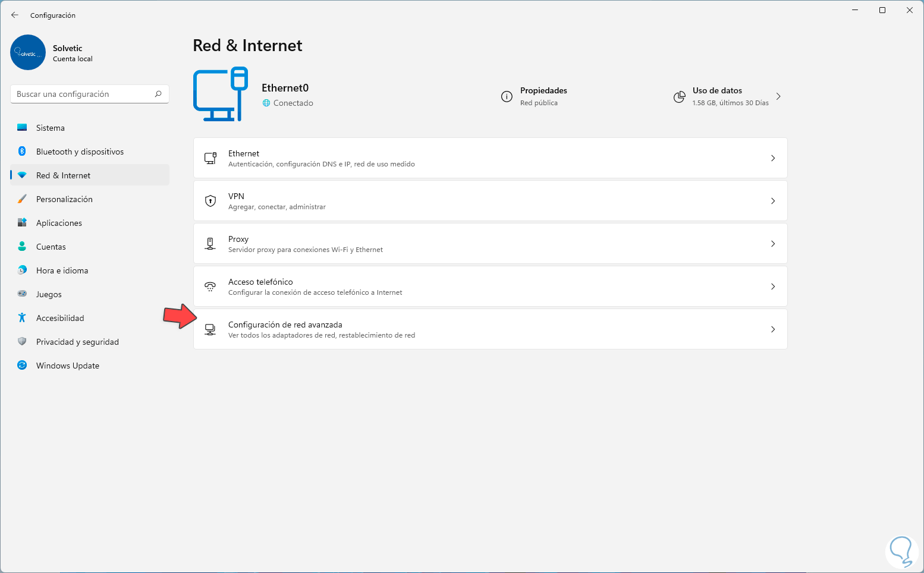Click the Windows Update icon in sidebar
The height and width of the screenshot is (573, 924).
coord(22,366)
